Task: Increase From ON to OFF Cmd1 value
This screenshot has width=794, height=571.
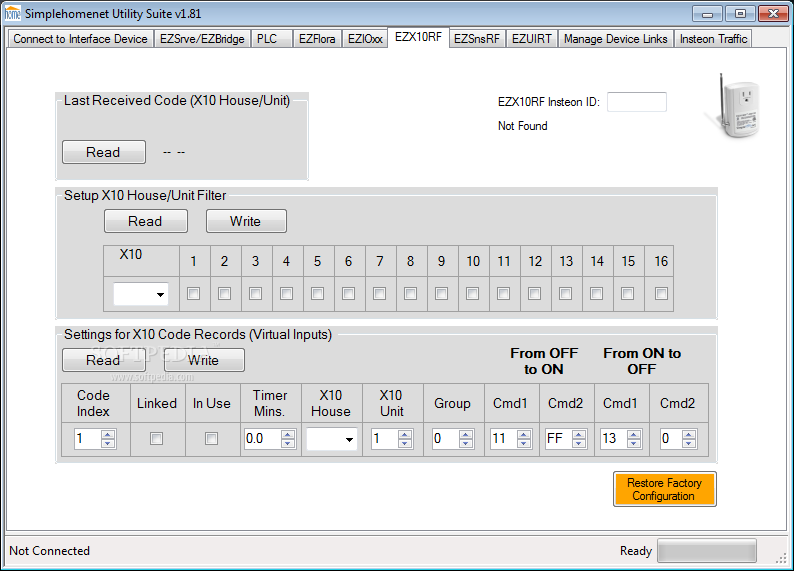Action: [634, 434]
